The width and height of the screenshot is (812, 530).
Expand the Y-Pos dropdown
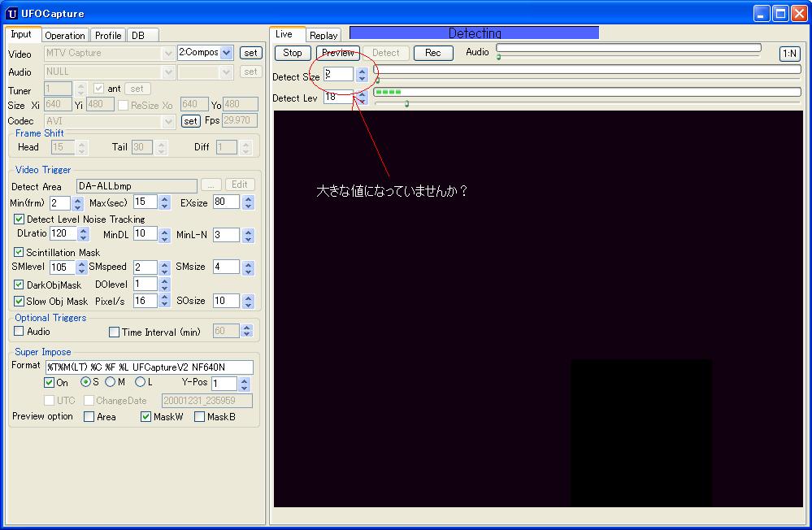(x=245, y=384)
